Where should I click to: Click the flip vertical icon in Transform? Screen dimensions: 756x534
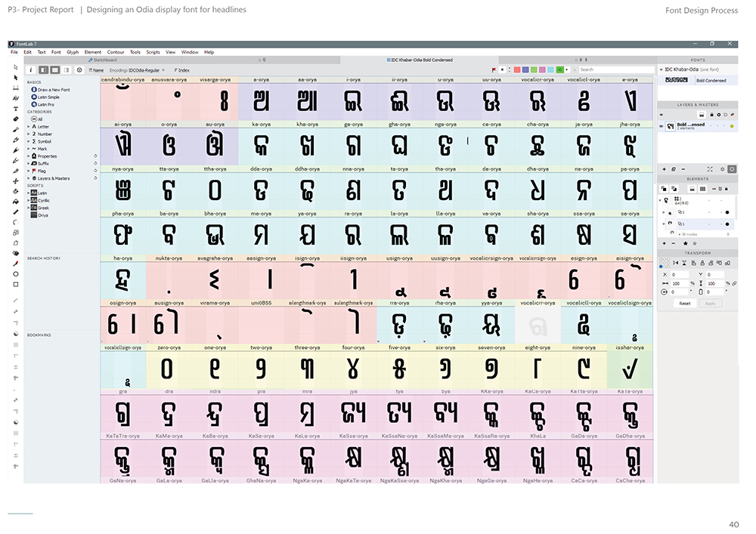tap(685, 263)
